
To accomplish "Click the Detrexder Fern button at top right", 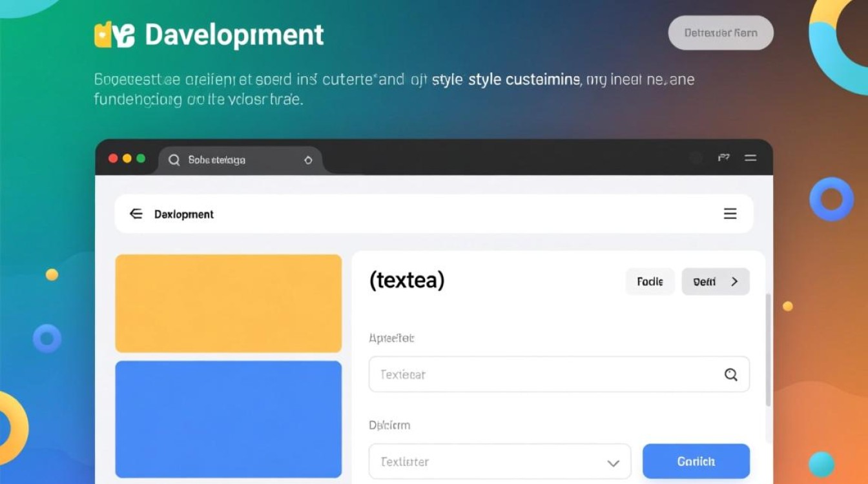I will point(720,32).
